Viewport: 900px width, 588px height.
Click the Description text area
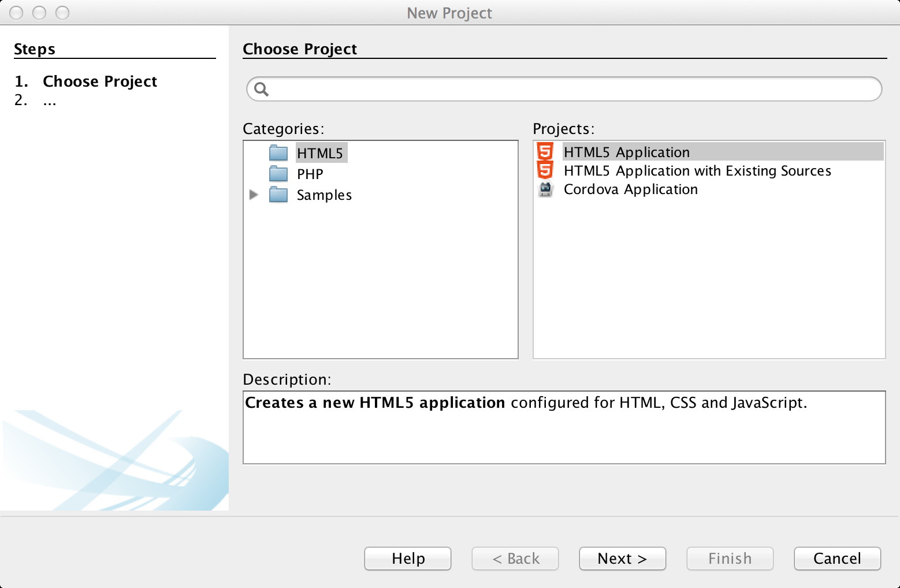click(564, 427)
